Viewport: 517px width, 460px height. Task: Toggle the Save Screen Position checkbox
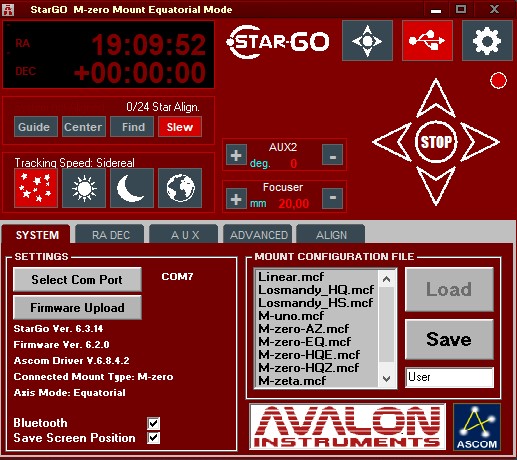(x=153, y=438)
